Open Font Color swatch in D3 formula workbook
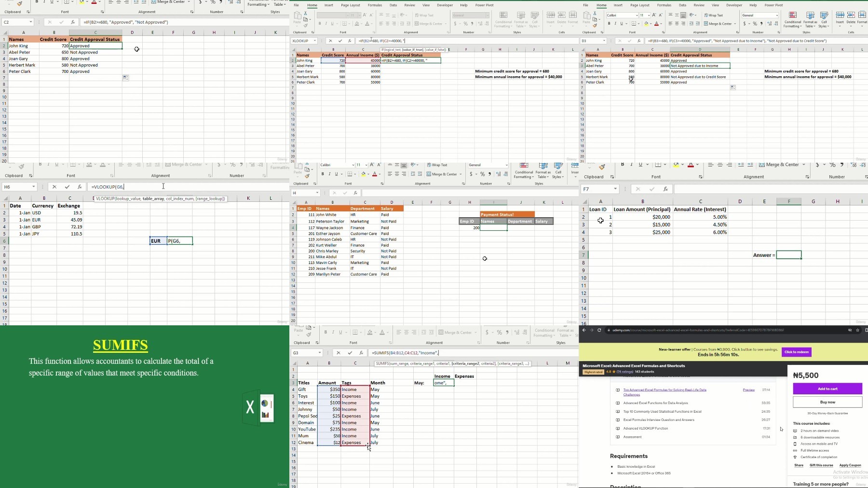This screenshot has width=868, height=488. (x=656, y=24)
